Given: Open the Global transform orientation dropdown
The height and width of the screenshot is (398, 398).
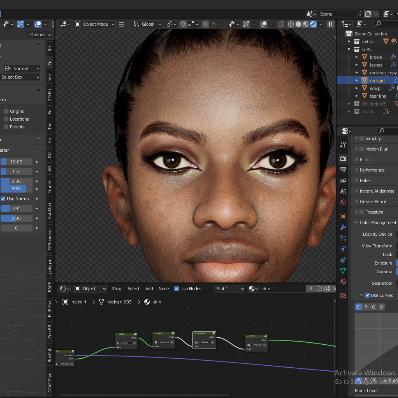Looking at the screenshot, I should coord(147,24).
